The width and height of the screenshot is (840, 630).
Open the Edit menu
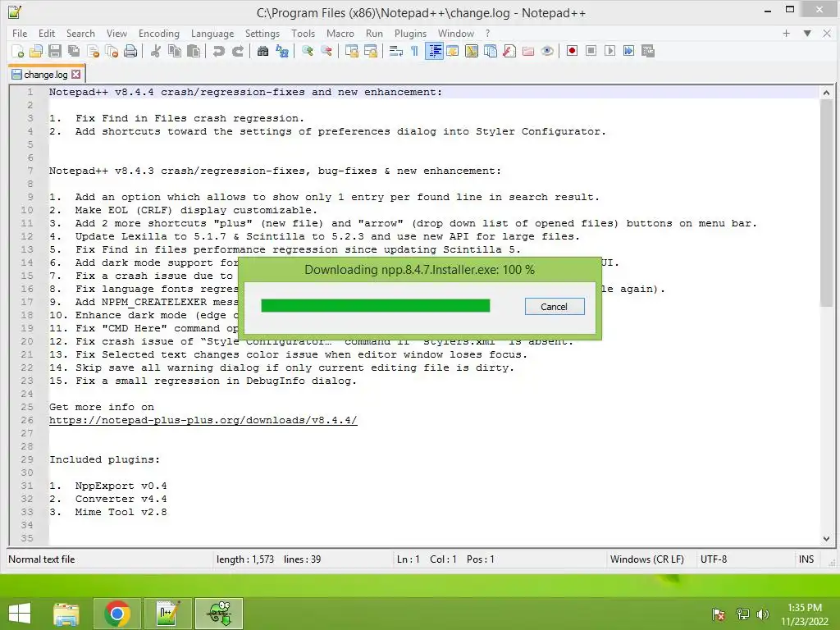click(47, 33)
